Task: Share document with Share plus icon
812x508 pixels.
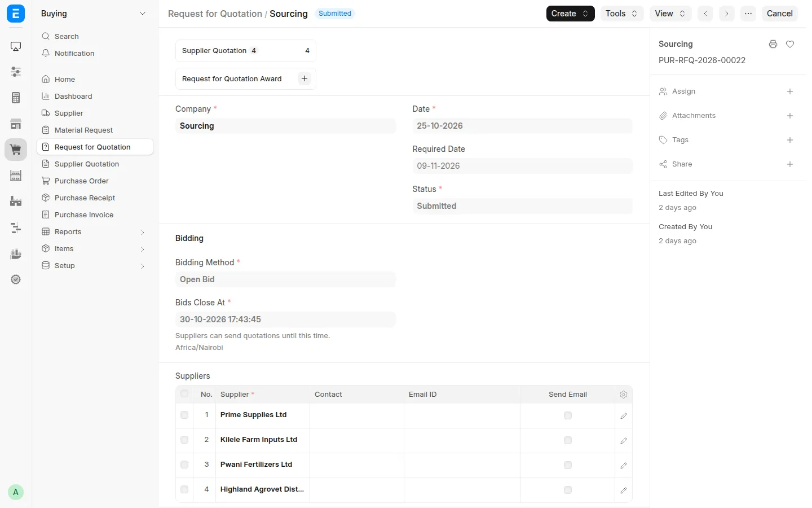Action: point(790,164)
